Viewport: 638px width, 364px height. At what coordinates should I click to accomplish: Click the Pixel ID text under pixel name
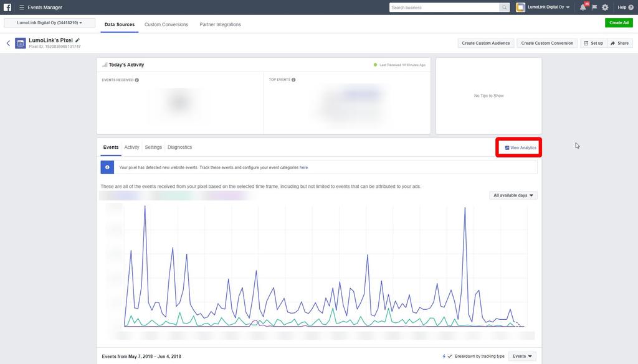click(55, 47)
